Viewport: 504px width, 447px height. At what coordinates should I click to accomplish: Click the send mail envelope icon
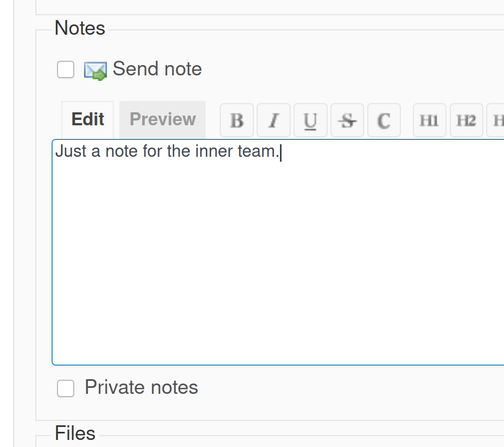click(x=95, y=69)
